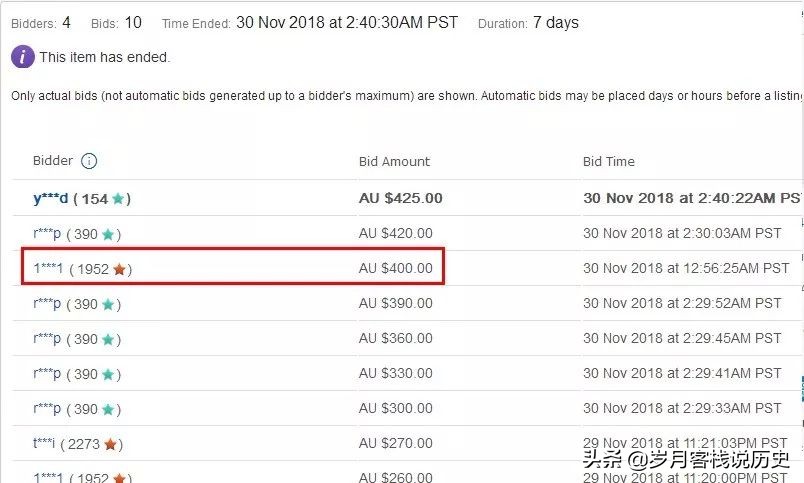This screenshot has width=804, height=483.
Task: Click the Bid Time column header
Action: point(608,161)
